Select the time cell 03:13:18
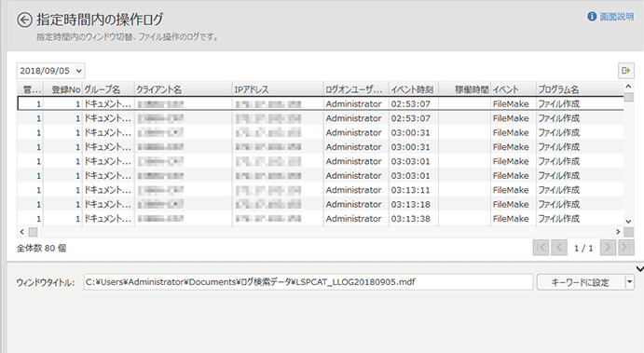The image size is (644, 353). pos(413,204)
